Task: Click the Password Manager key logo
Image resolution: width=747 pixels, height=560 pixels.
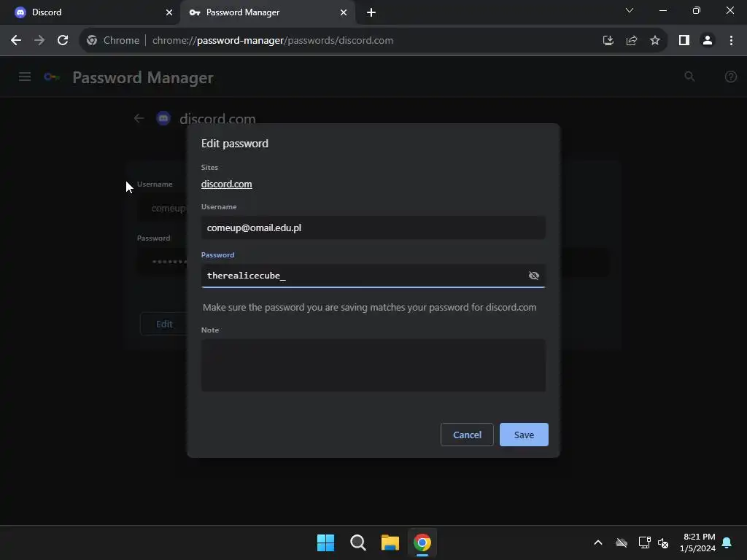Action: click(x=52, y=77)
